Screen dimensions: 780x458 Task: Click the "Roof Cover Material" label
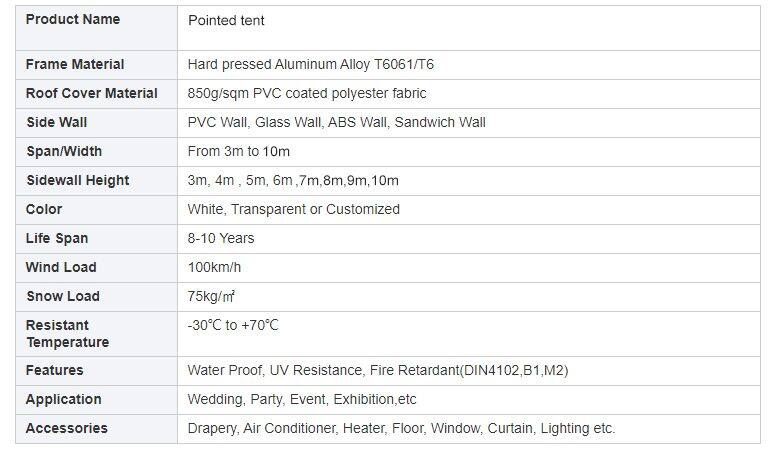click(x=92, y=93)
